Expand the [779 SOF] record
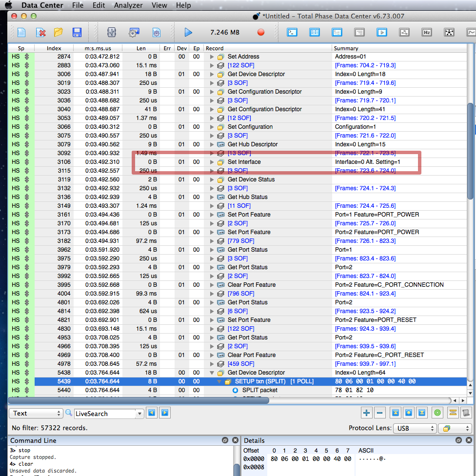Viewport: 476px width, 476px height. [212, 241]
